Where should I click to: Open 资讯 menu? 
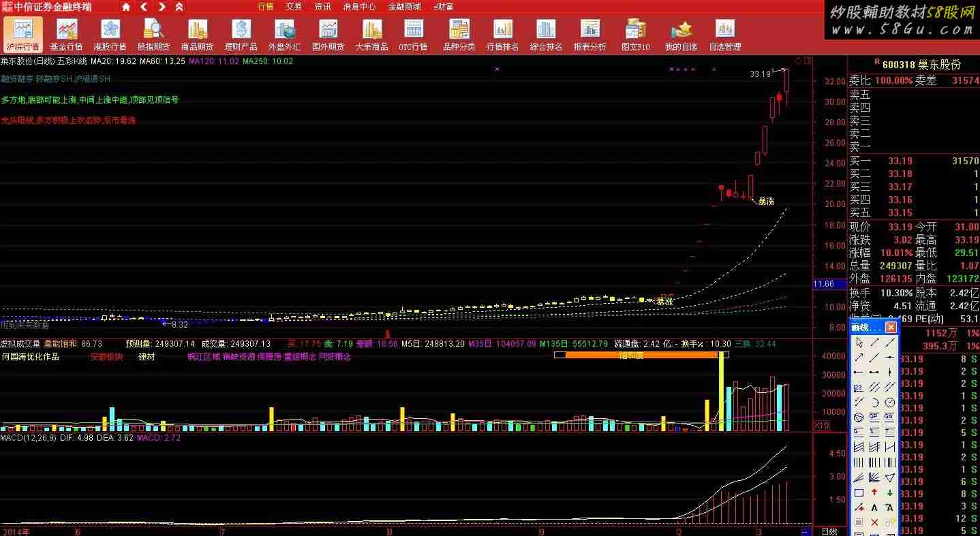coord(322,7)
